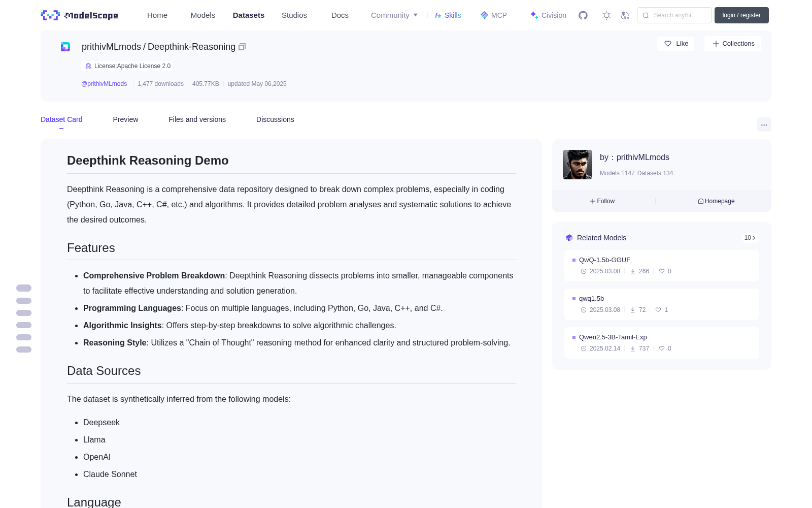Click the Apache License 2.0 tag
The width and height of the screenshot is (812, 508).
tap(127, 66)
